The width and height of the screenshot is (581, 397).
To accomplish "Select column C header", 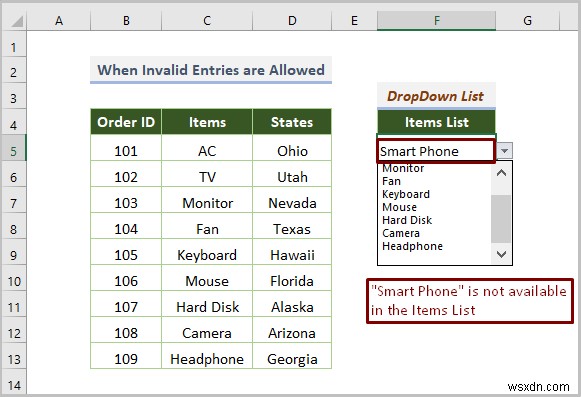I will pos(207,21).
